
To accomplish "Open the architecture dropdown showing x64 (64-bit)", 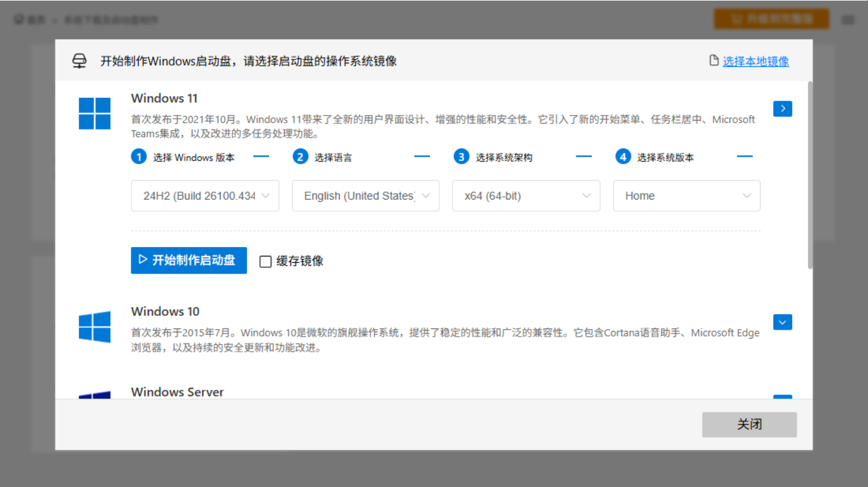I will [526, 196].
